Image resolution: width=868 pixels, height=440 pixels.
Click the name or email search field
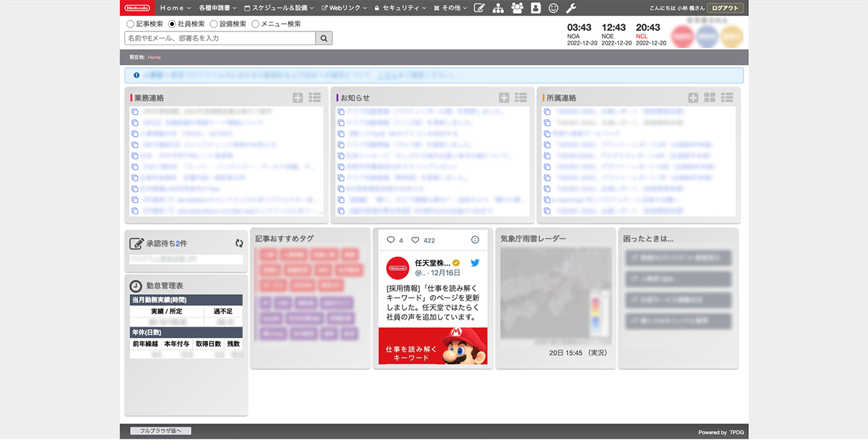pyautogui.click(x=220, y=38)
